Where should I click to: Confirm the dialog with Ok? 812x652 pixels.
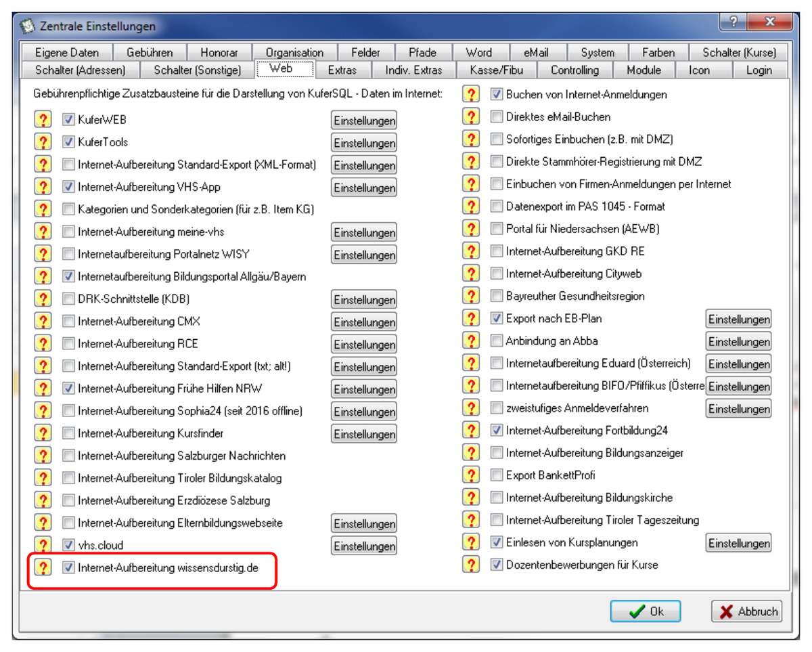point(646,611)
